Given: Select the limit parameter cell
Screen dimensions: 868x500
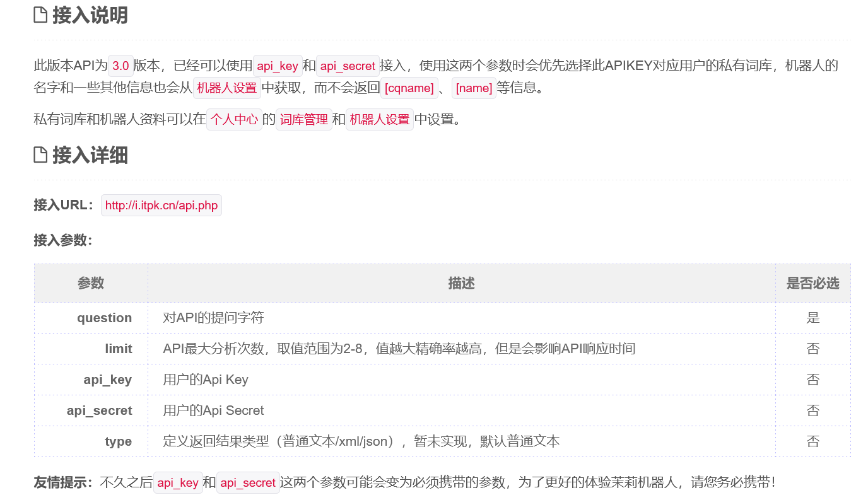Looking at the screenshot, I should 119,349.
